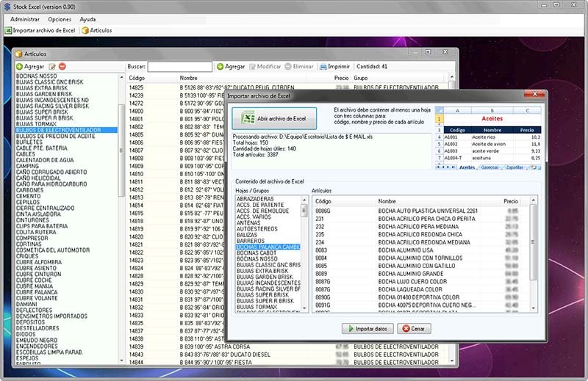Open the Opciones menu

[60, 19]
